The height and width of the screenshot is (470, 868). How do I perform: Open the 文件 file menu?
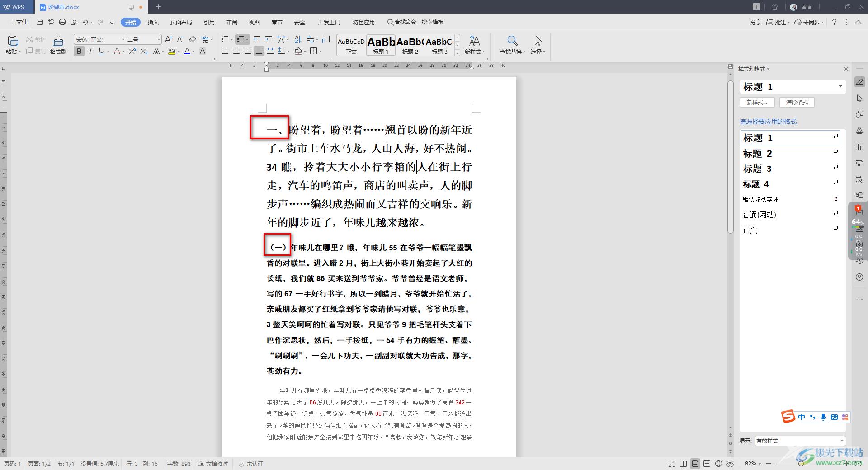point(18,22)
